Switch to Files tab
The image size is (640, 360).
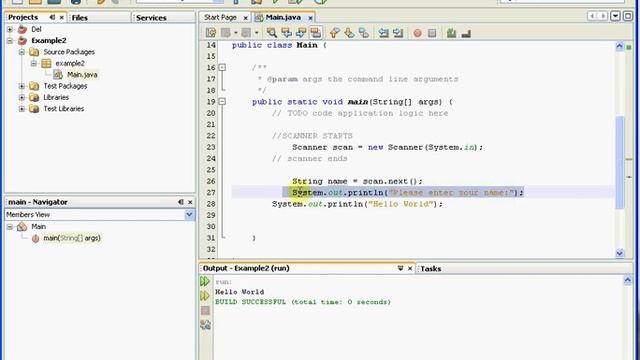pos(80,18)
